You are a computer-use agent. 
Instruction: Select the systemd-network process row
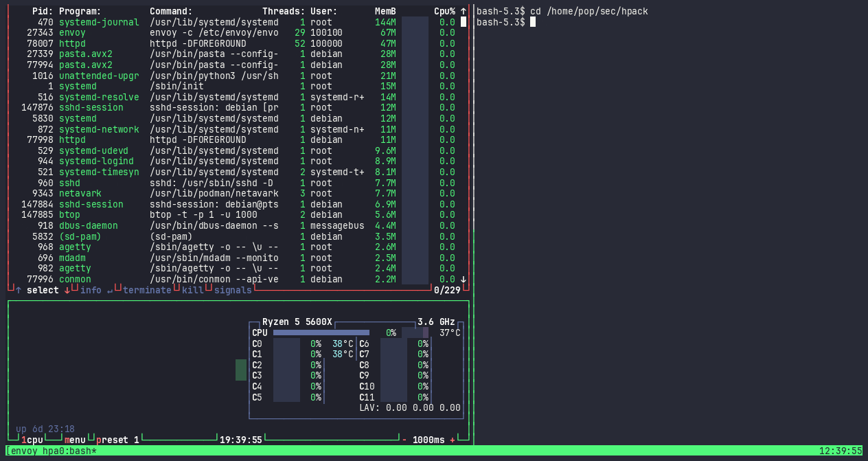tap(235, 129)
